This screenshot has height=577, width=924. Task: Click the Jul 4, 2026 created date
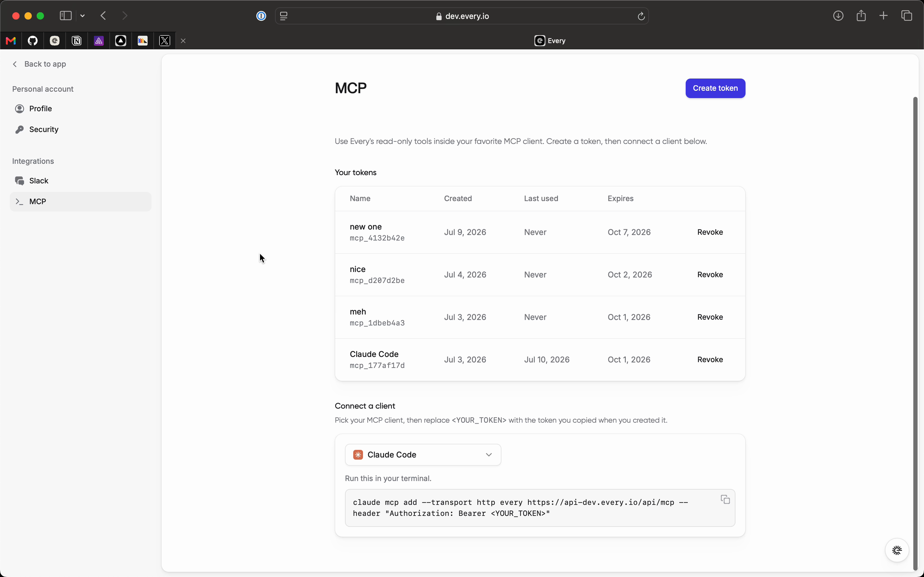pos(465,274)
